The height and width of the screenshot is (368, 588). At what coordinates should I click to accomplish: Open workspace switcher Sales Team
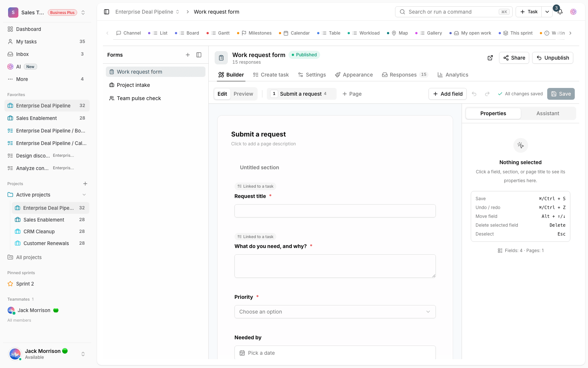point(47,13)
